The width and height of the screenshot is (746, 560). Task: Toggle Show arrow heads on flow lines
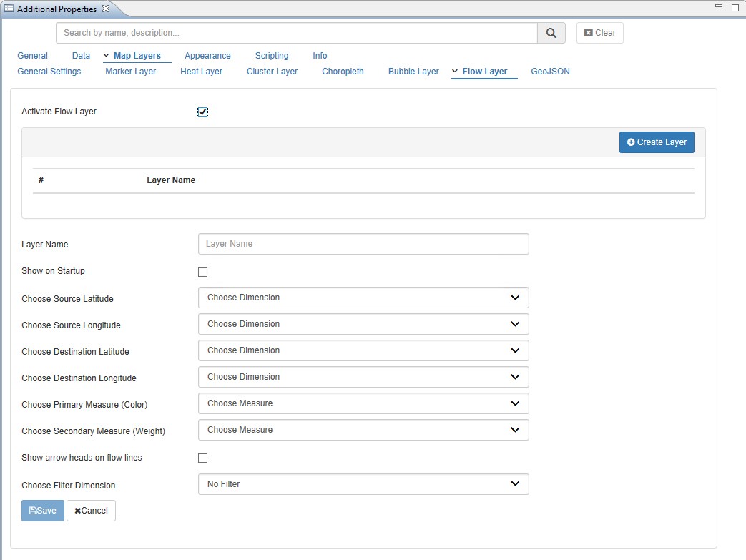pos(203,458)
